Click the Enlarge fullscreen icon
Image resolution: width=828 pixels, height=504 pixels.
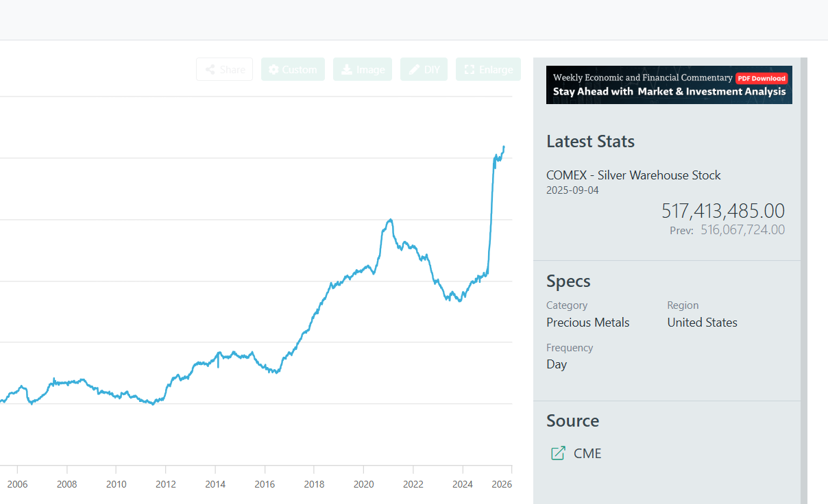coord(470,70)
